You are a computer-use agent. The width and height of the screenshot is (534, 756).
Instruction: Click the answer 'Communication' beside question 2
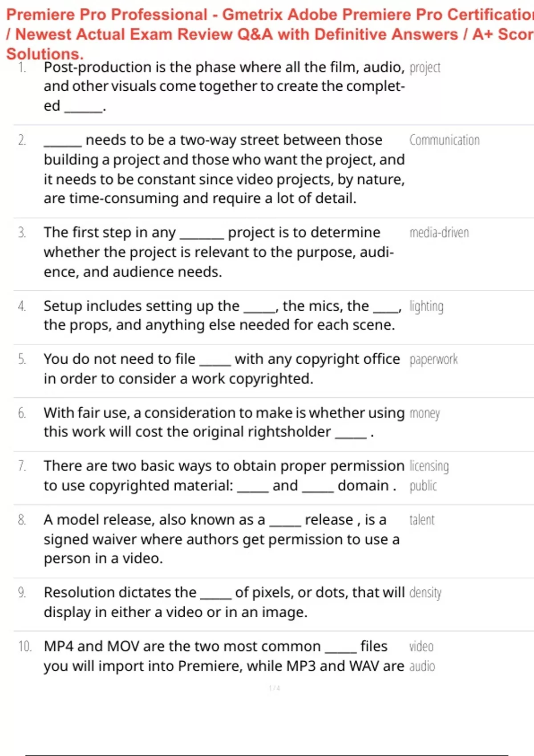(x=445, y=140)
